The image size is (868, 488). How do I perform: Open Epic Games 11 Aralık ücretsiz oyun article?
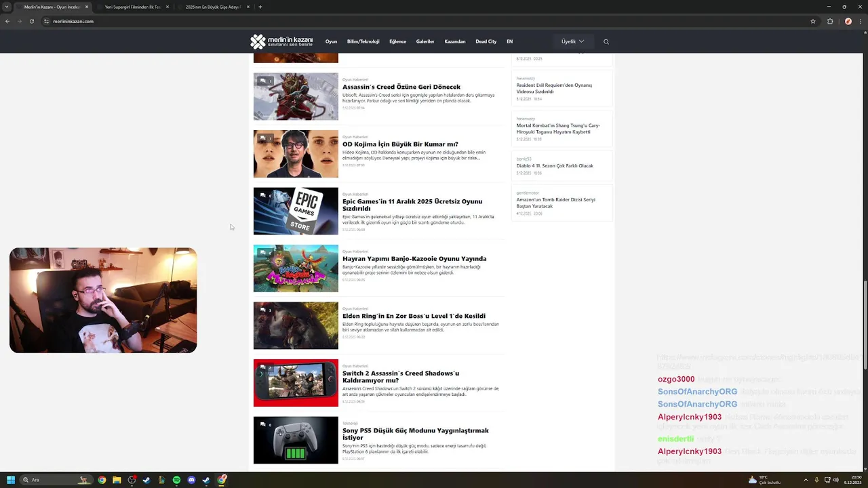click(412, 205)
